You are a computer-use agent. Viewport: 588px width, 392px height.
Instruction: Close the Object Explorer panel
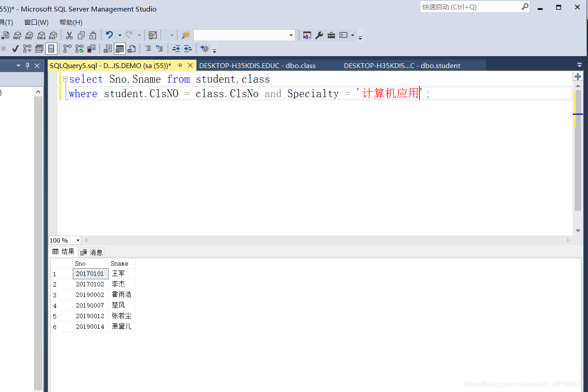coord(38,65)
